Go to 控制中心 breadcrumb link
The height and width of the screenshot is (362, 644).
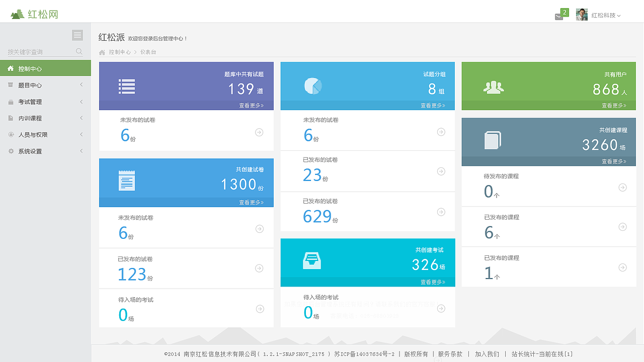click(x=120, y=52)
